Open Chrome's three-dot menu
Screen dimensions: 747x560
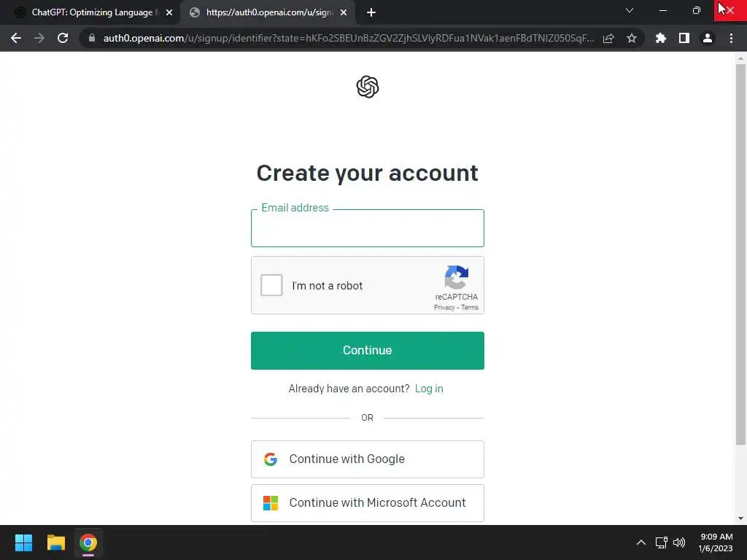[731, 38]
